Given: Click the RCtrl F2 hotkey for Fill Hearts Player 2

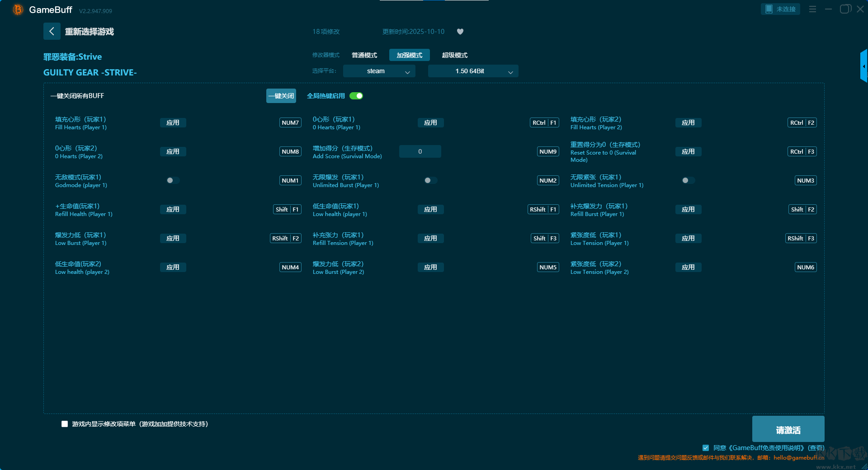Looking at the screenshot, I should 802,122.
